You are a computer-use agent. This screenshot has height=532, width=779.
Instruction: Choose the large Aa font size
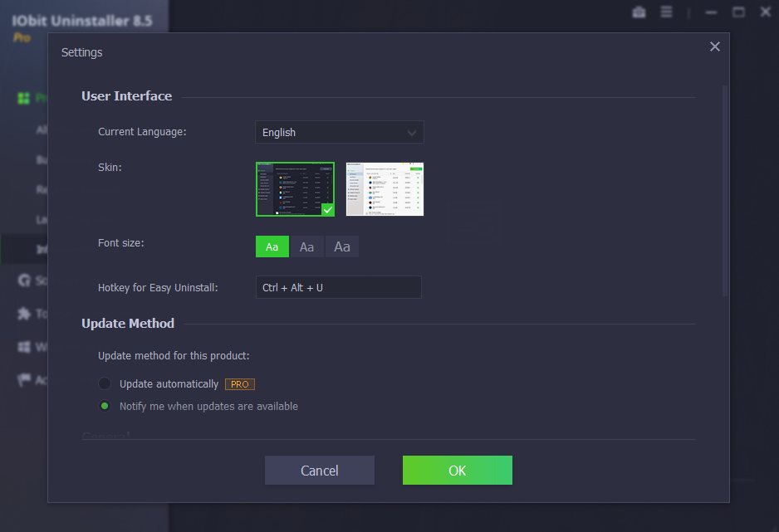pyautogui.click(x=342, y=246)
